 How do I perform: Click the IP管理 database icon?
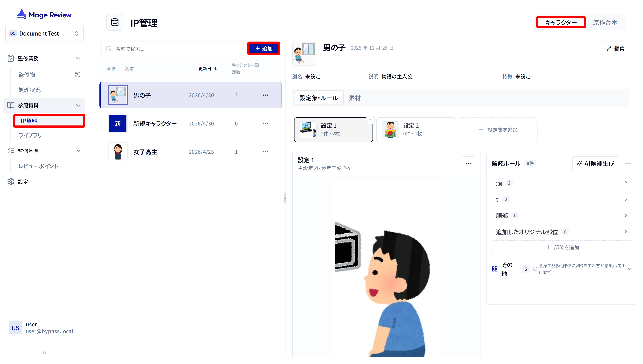(115, 23)
